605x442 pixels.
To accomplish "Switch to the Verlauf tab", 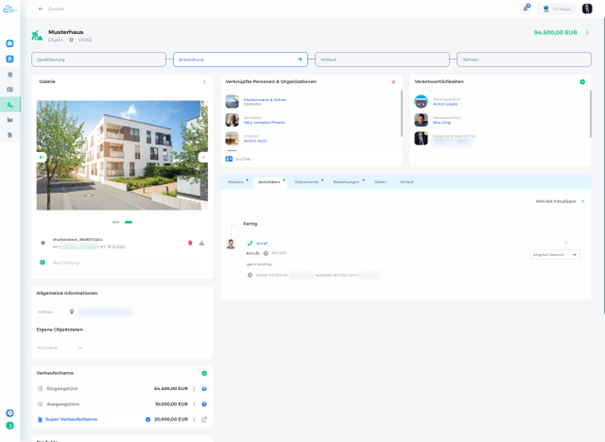I will (407, 182).
